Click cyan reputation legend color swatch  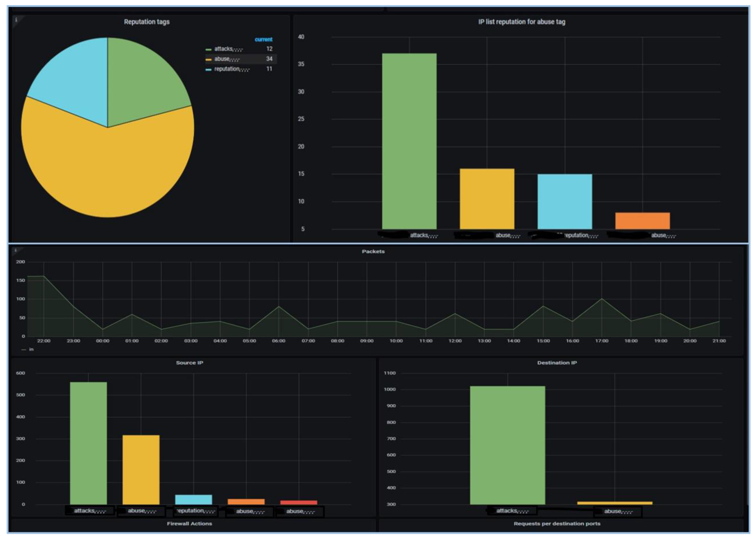click(208, 70)
